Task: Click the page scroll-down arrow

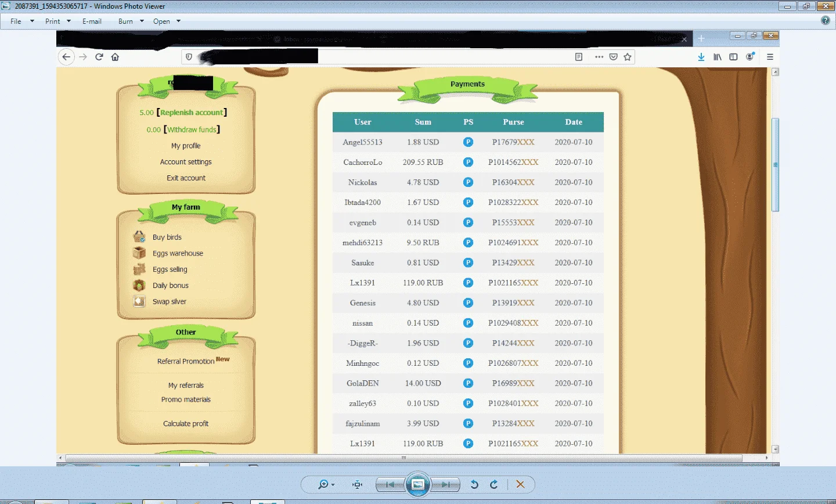Action: [775, 449]
